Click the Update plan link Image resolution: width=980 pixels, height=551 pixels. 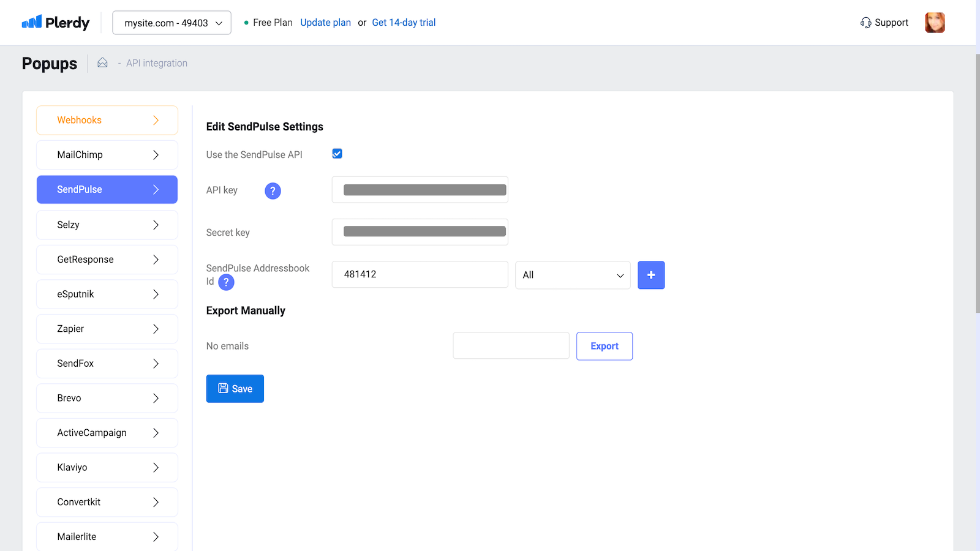pos(325,23)
